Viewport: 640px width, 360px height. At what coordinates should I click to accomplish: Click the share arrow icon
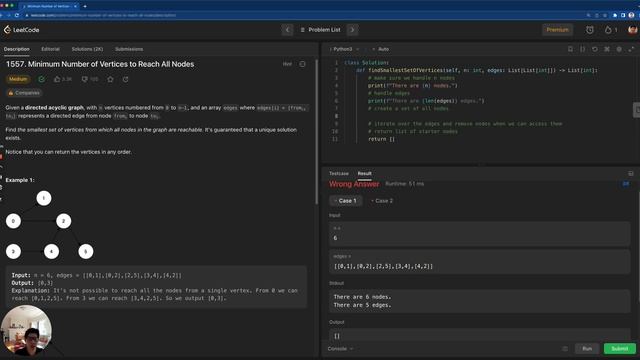(x=126, y=79)
